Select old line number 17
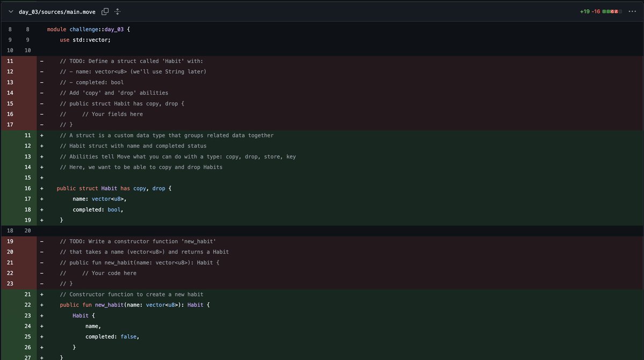 pos(10,125)
